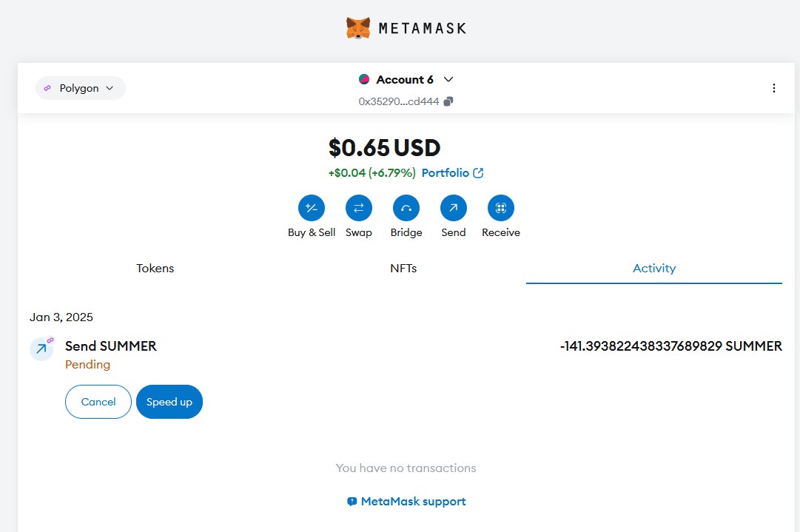This screenshot has width=800, height=532.
Task: Click the MetaMask fox logo
Action: point(358,28)
